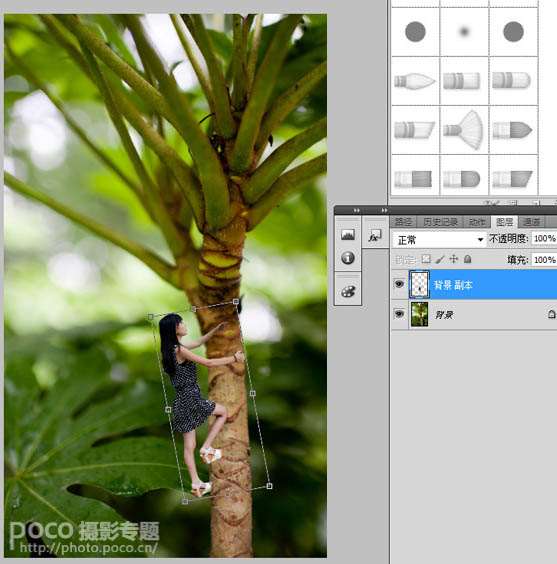Click the top-left corner transform handle
Viewport: 557px width, 564px height.
[151, 317]
